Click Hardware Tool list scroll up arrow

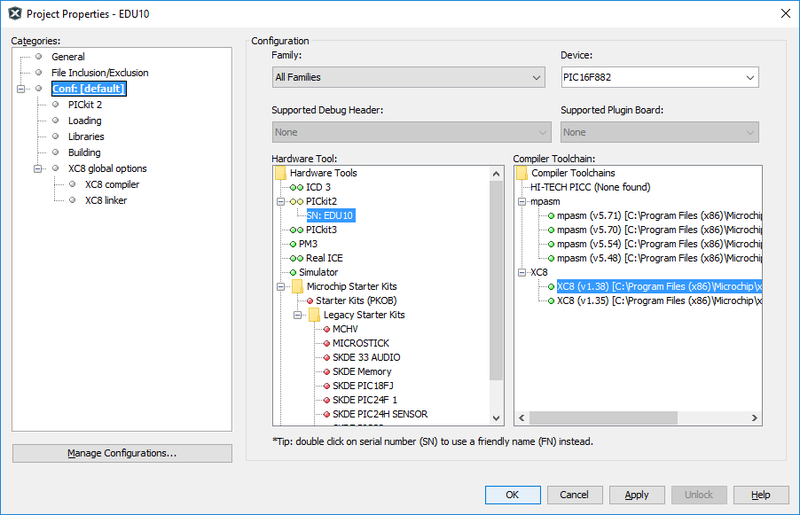(496, 174)
